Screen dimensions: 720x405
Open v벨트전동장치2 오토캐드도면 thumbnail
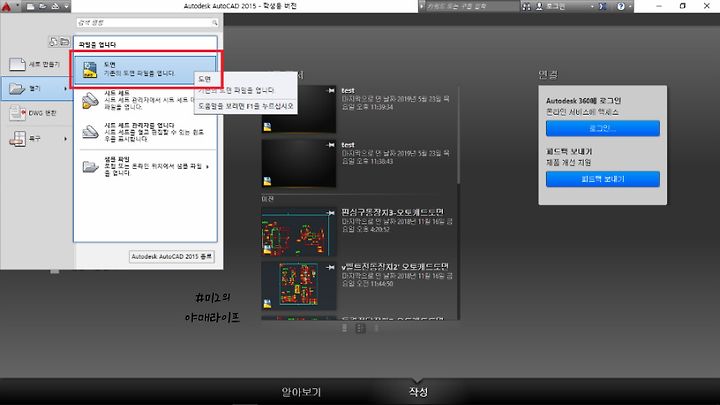tap(298, 286)
